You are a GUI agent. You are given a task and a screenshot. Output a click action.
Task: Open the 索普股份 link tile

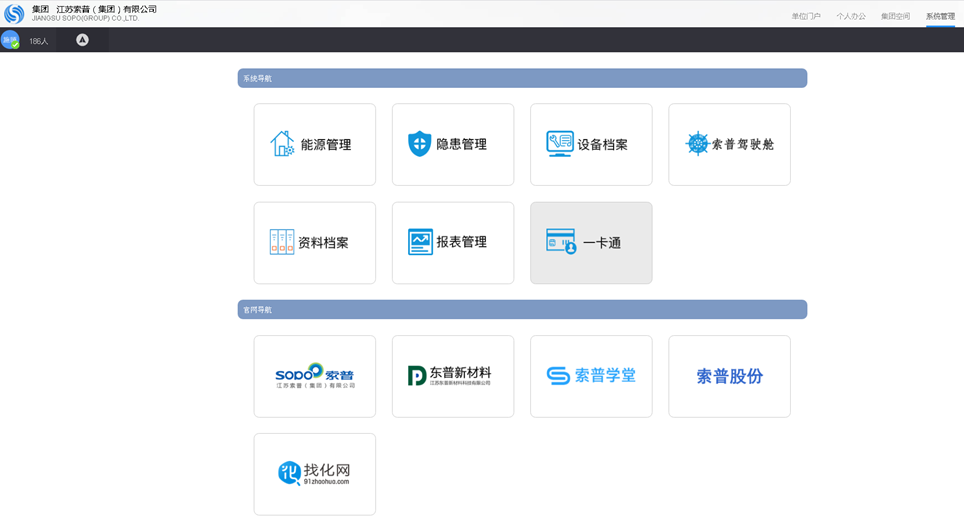[729, 376]
